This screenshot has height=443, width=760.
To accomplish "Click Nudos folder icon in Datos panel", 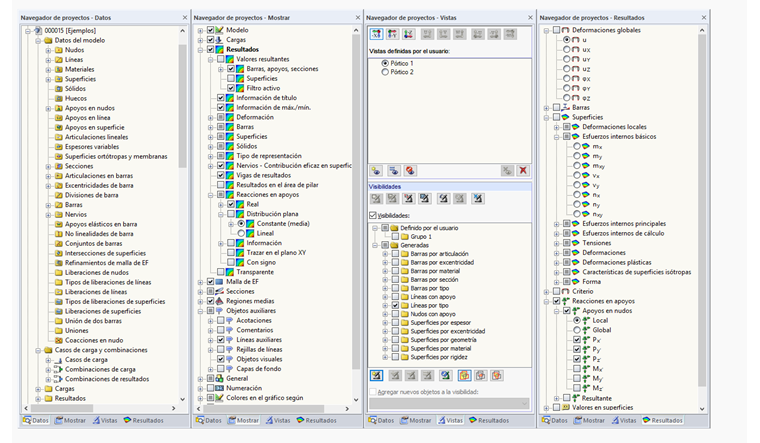I will pos(59,50).
